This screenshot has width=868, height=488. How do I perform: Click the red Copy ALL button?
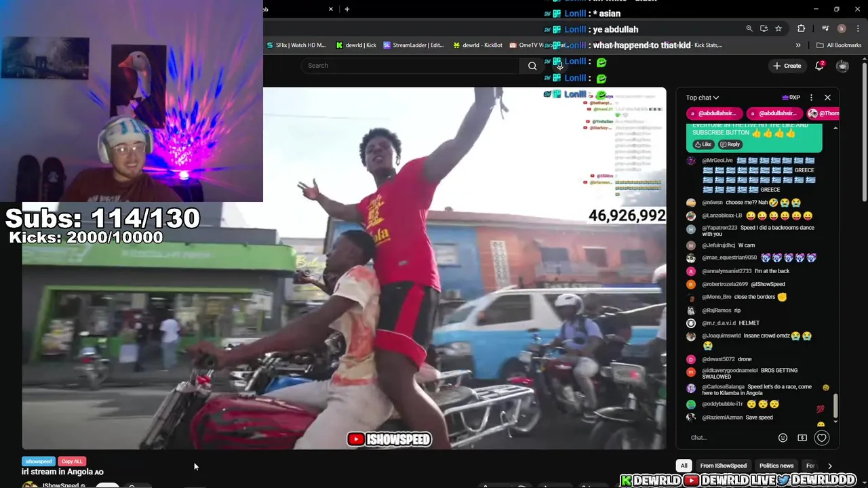[x=72, y=461]
